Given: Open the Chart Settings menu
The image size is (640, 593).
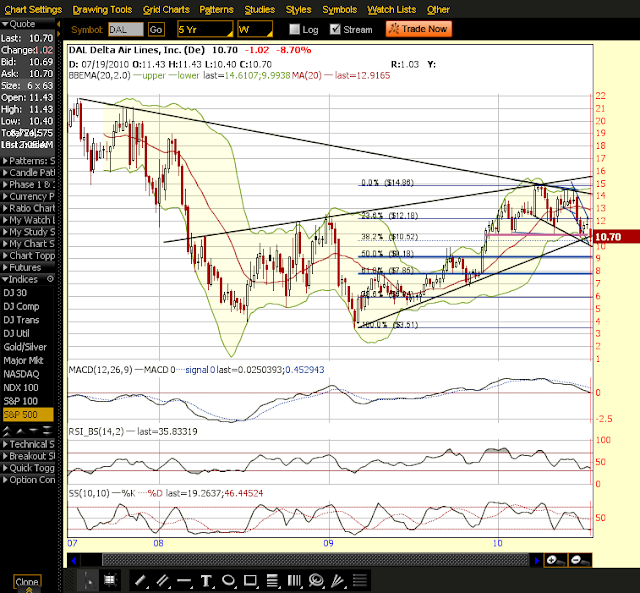Looking at the screenshot, I should click(33, 9).
